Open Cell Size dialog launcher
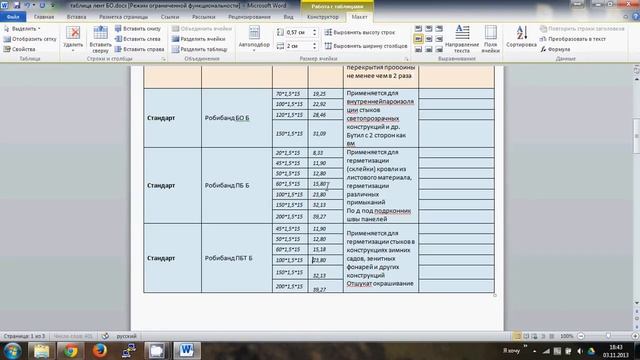This screenshot has height=360, width=640. tap(406, 59)
